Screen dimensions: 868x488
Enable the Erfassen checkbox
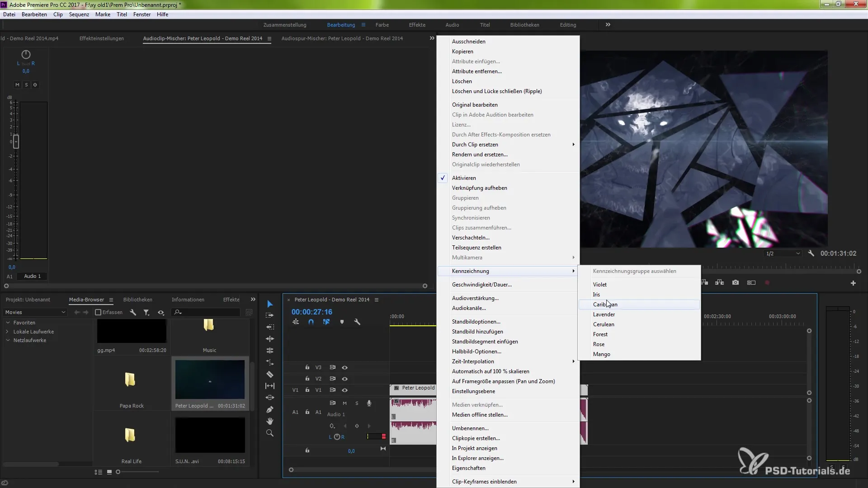[x=98, y=312]
